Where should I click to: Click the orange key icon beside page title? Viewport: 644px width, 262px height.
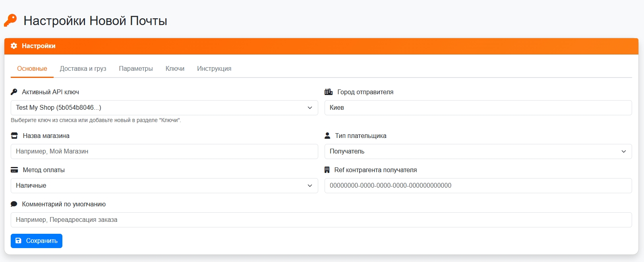tap(10, 20)
